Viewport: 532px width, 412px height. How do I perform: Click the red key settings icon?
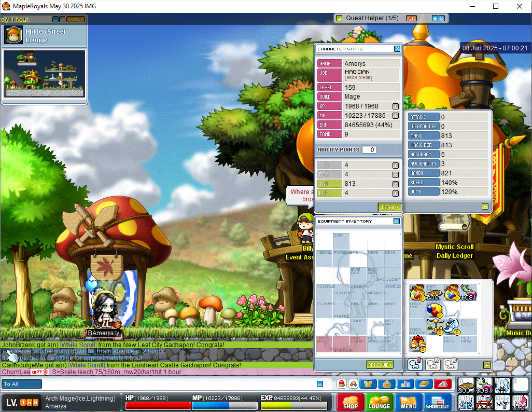click(x=443, y=384)
